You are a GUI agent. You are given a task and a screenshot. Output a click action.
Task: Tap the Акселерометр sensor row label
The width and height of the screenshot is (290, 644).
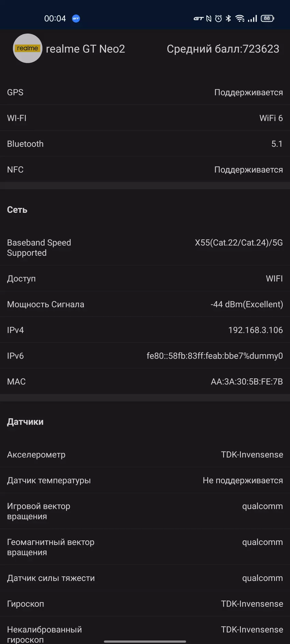(x=36, y=455)
